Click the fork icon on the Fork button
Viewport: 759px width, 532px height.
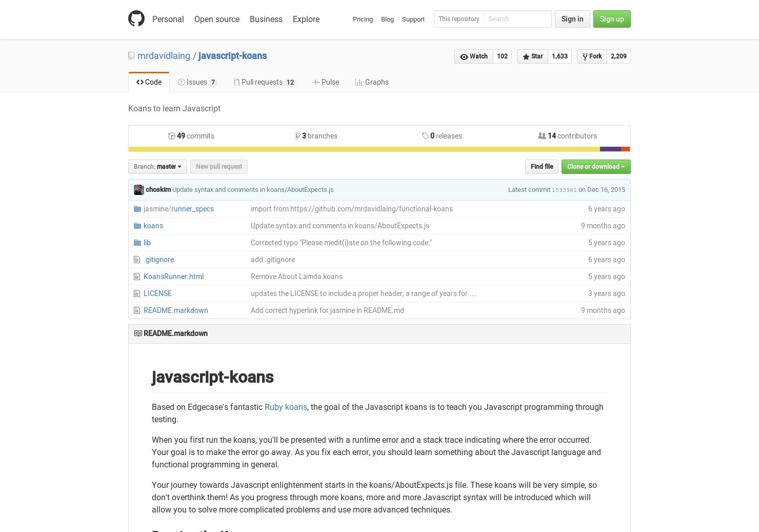point(584,56)
